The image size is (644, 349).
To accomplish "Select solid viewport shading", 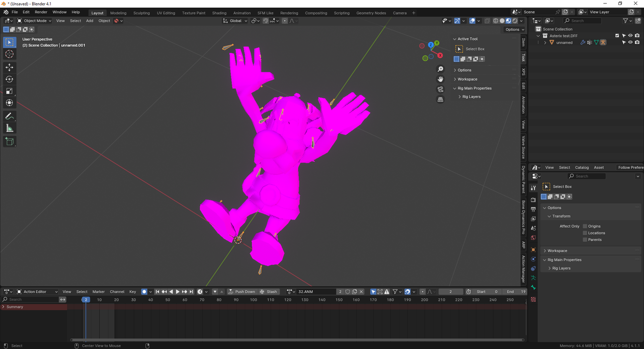I will point(502,21).
